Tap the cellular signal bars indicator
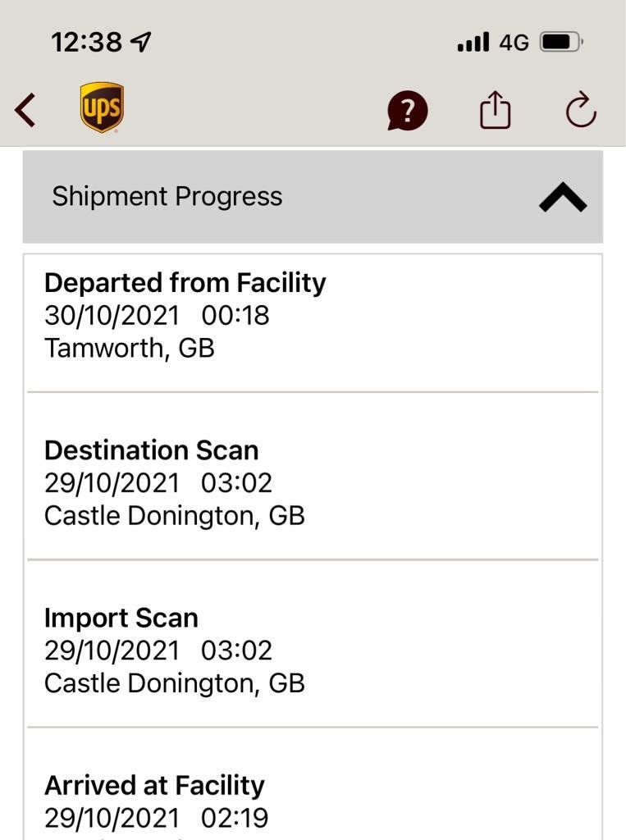Image resolution: width=626 pixels, height=840 pixels. [473, 42]
